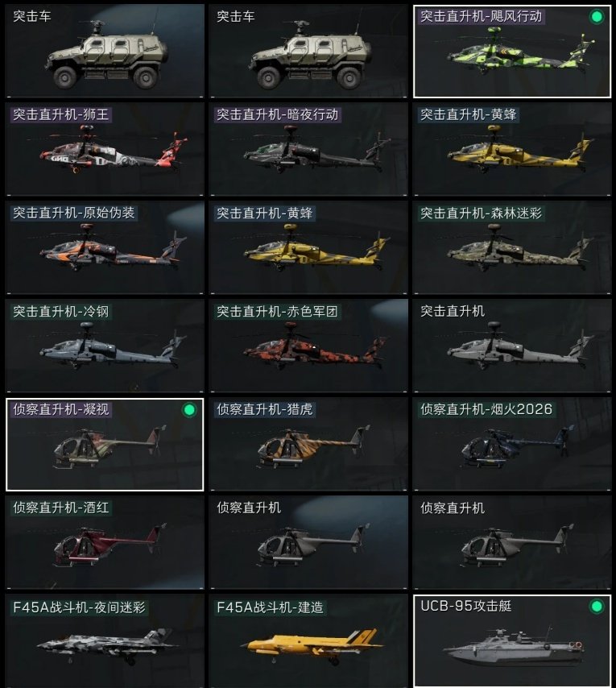Select the 侦察直升机-酒红 red helicopter

click(x=105, y=542)
